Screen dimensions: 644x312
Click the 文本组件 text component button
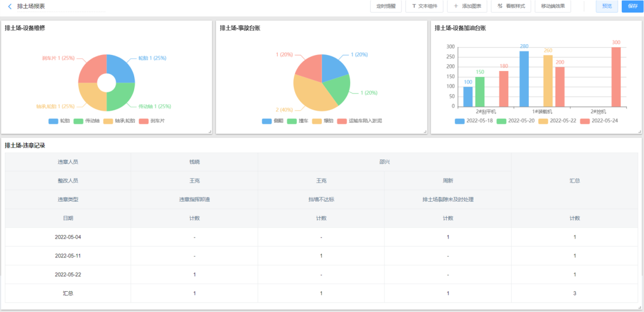click(x=425, y=7)
